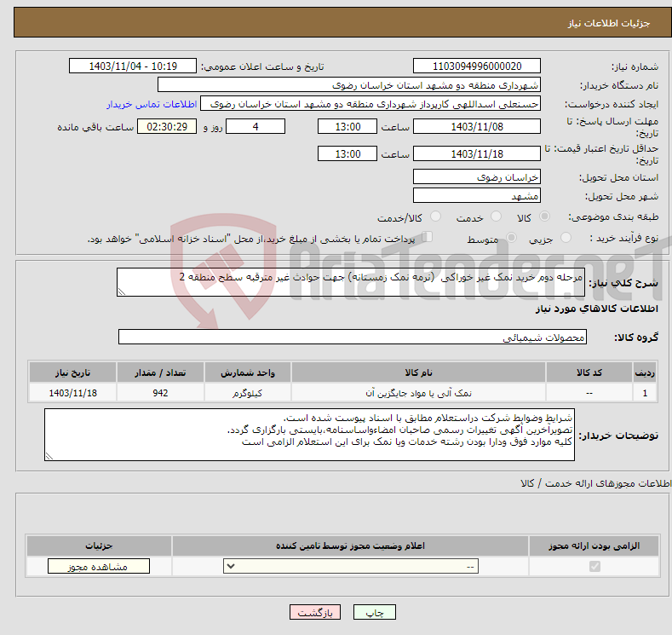
Task: Click the تعداد / مقدار column header
Action: (160, 372)
